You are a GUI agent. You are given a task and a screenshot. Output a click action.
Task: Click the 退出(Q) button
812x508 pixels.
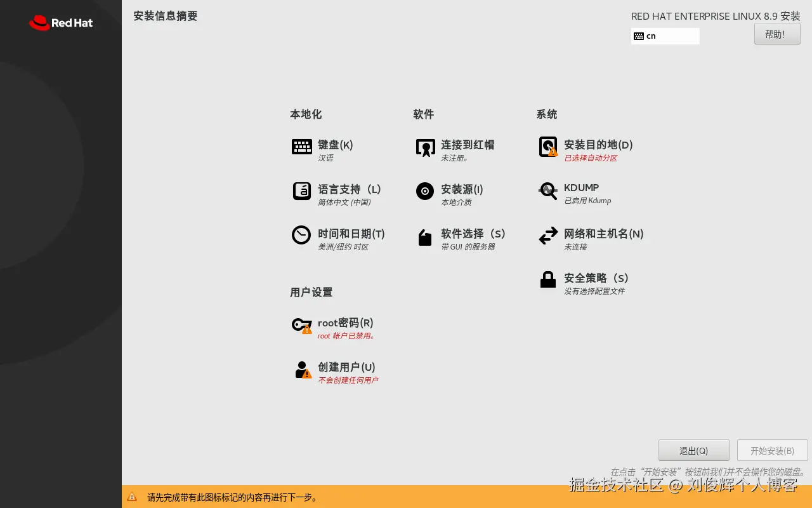click(x=694, y=450)
